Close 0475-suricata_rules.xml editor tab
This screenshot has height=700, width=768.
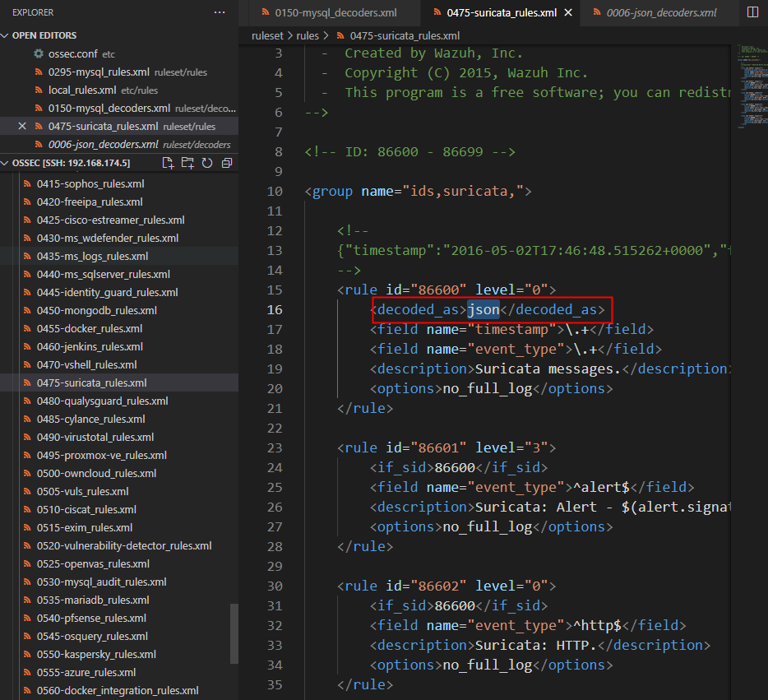(568, 12)
